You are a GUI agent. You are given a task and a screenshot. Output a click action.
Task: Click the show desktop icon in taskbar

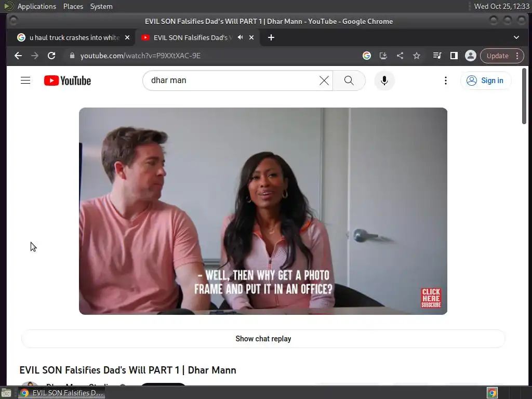click(x=6, y=393)
